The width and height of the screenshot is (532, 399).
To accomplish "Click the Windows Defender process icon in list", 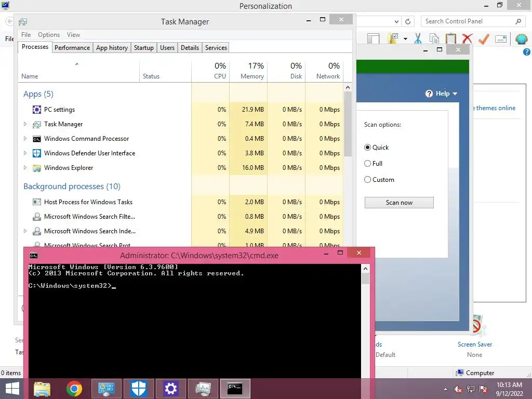I will (x=37, y=153).
